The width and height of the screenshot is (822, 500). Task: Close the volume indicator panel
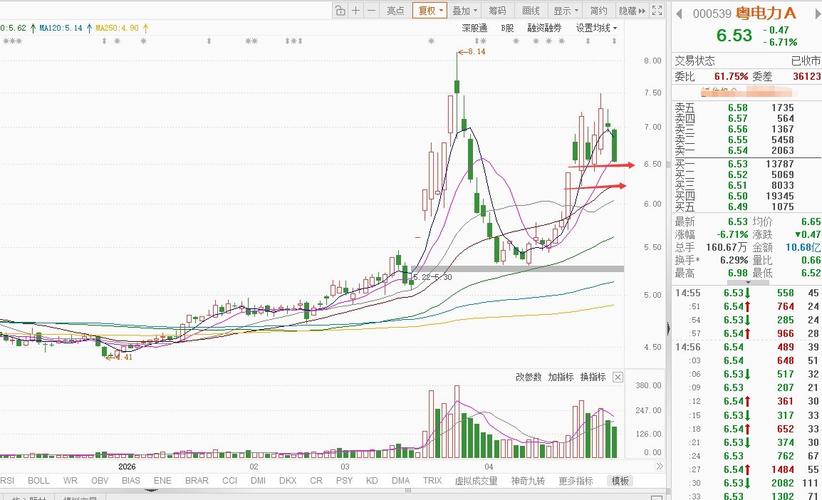point(618,377)
